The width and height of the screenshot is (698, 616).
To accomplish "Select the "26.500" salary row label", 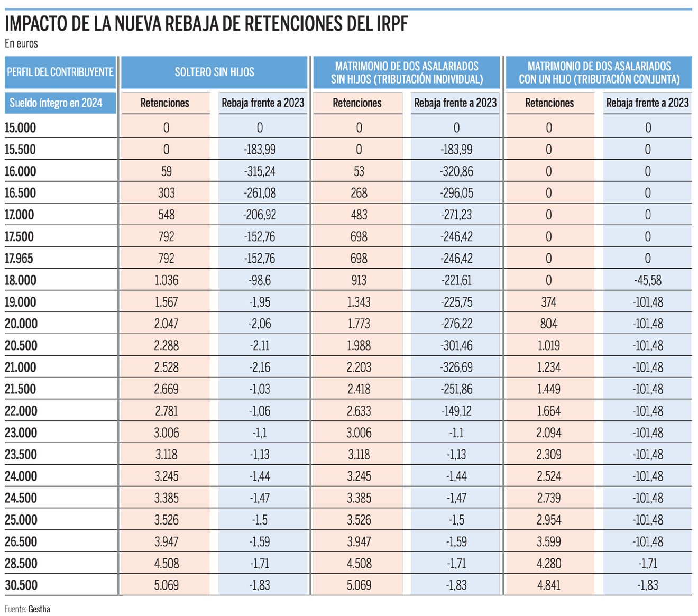I will pyautogui.click(x=21, y=541).
